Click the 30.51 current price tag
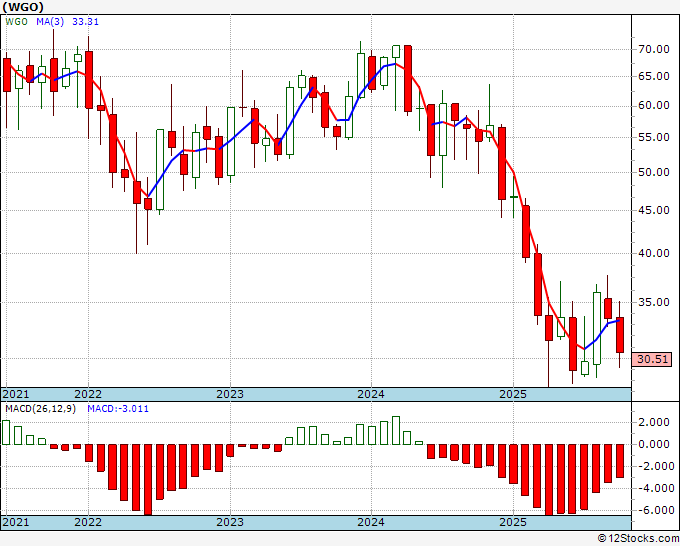The image size is (680, 546). [x=652, y=359]
